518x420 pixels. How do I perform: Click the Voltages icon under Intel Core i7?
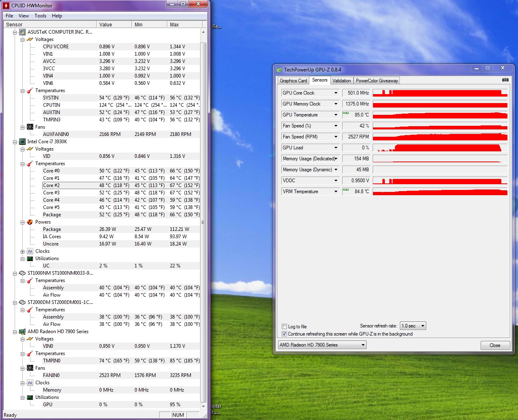pyautogui.click(x=30, y=149)
